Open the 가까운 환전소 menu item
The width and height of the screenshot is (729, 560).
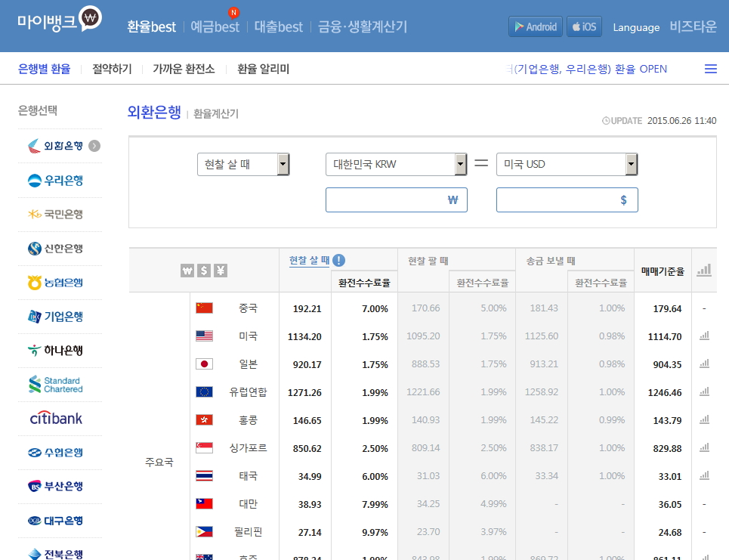pos(184,69)
